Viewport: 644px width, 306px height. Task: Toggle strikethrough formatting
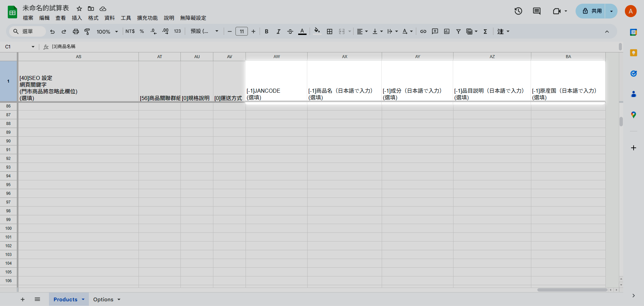(x=290, y=32)
